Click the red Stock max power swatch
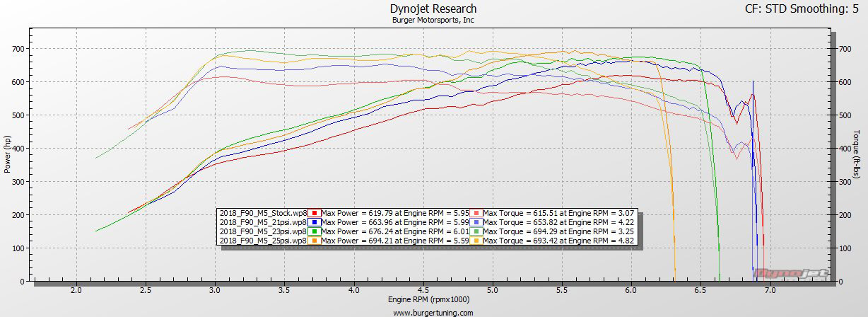Viewport: 868px width, 317px height. pos(314,213)
